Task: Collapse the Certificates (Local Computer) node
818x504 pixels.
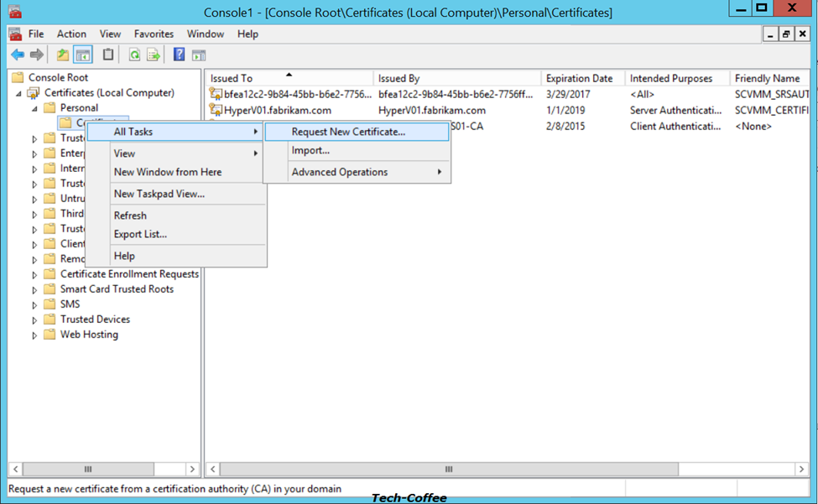Action: pyautogui.click(x=18, y=93)
